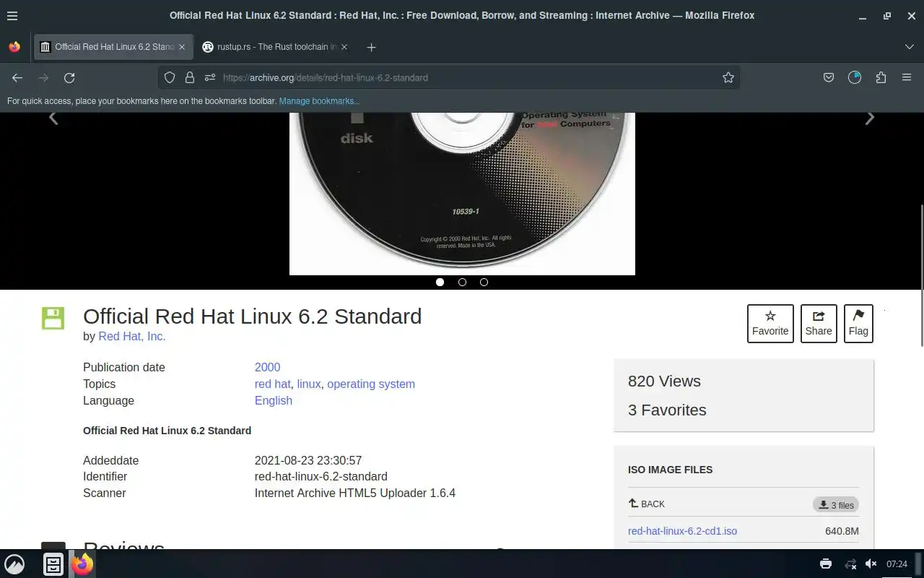Click the CD disc image thumbnail
Viewport: 924px width, 578px height.
(462, 194)
